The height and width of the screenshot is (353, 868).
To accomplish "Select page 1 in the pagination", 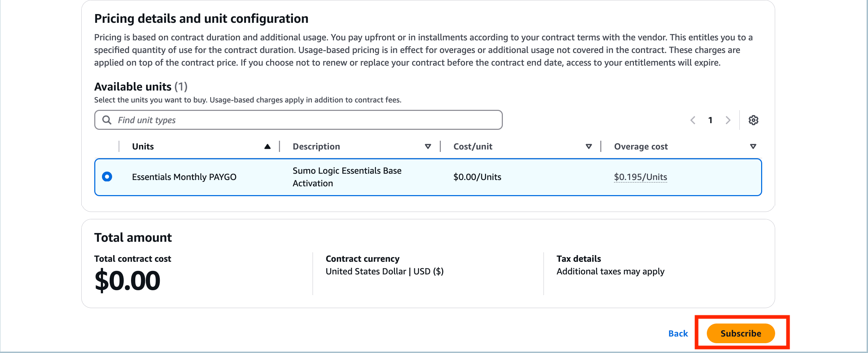I will pos(710,120).
